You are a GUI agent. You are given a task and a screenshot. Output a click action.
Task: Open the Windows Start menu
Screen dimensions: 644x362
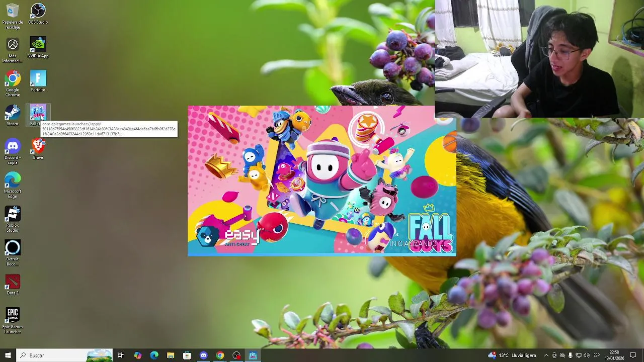coord(8,355)
